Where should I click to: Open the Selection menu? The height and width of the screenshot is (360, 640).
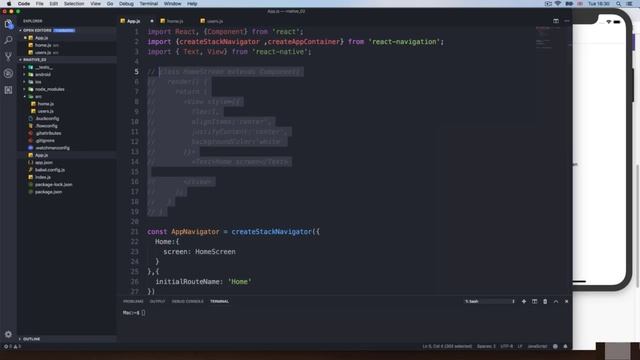(74, 4)
